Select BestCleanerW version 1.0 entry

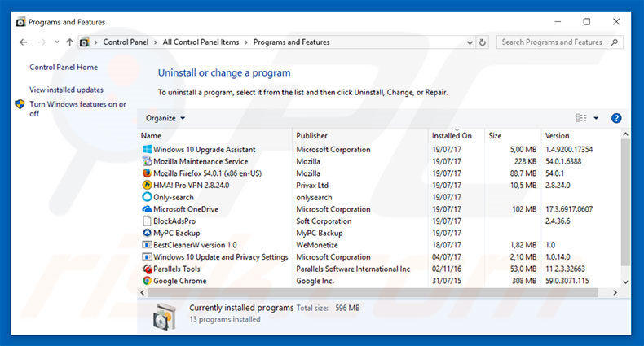coord(195,245)
